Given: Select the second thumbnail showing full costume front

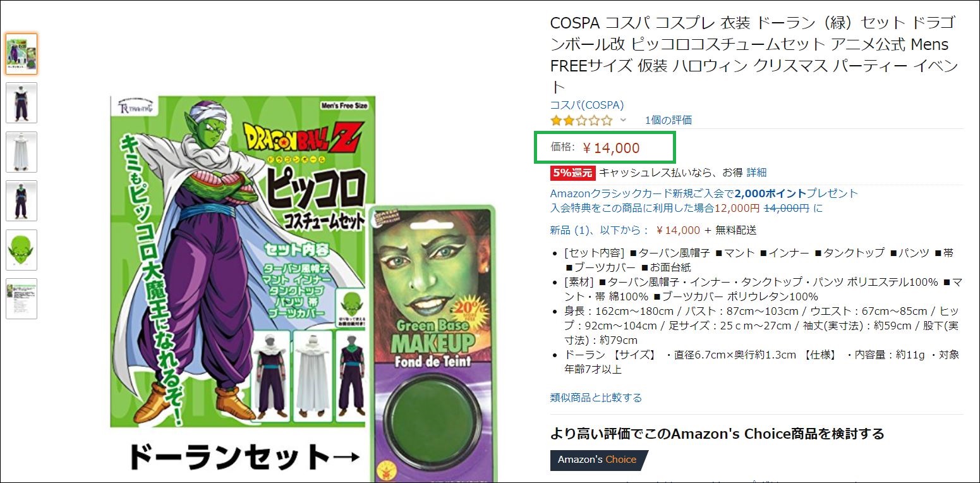Looking at the screenshot, I should click(21, 102).
